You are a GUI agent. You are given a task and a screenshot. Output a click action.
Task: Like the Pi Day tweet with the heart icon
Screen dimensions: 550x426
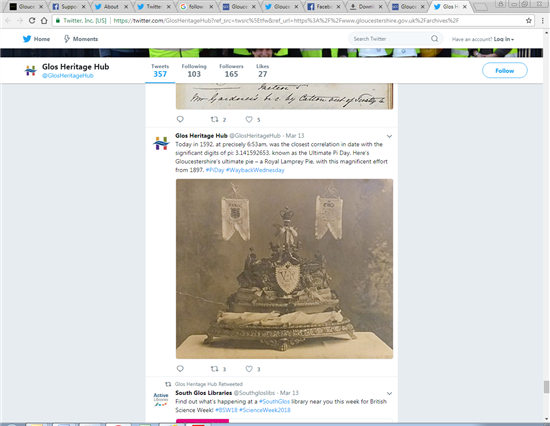pyautogui.click(x=249, y=369)
